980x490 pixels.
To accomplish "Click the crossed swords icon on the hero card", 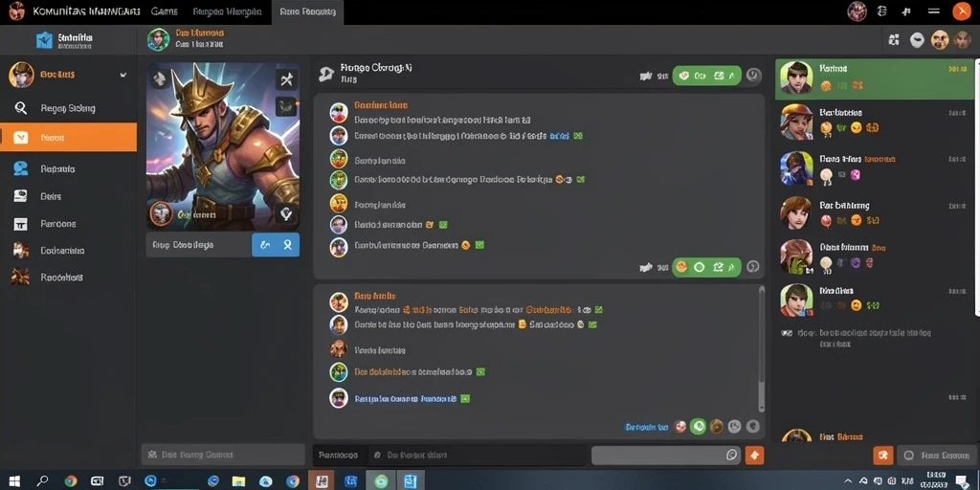I will [286, 78].
